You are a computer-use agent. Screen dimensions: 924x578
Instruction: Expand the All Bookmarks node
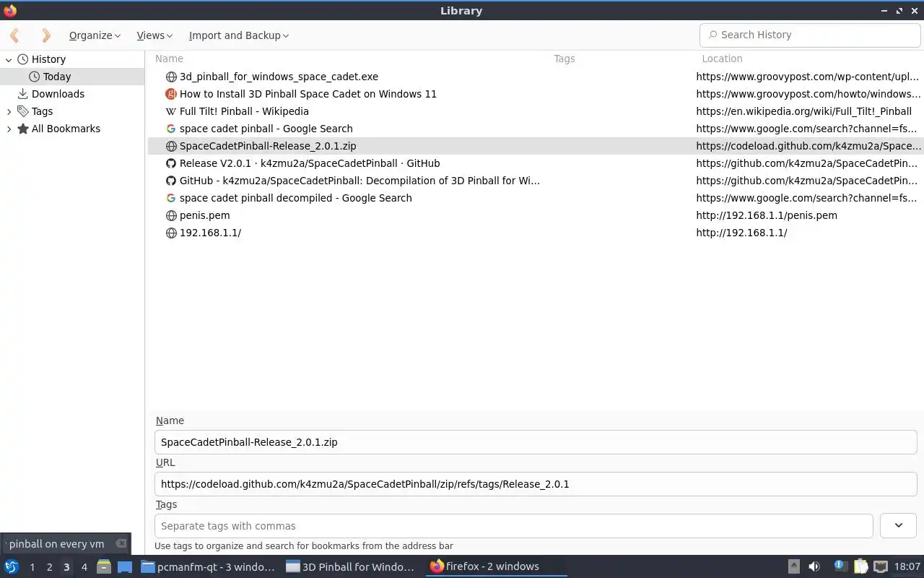point(9,129)
